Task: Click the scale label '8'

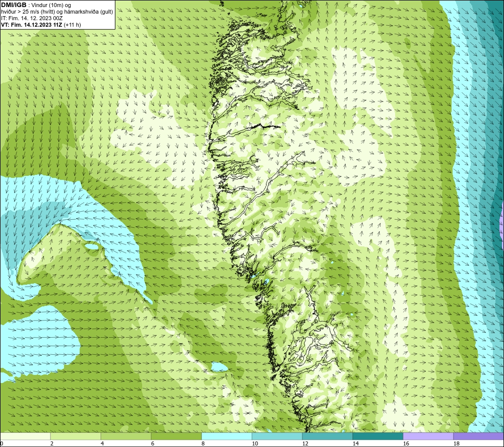Action: tap(203, 444)
